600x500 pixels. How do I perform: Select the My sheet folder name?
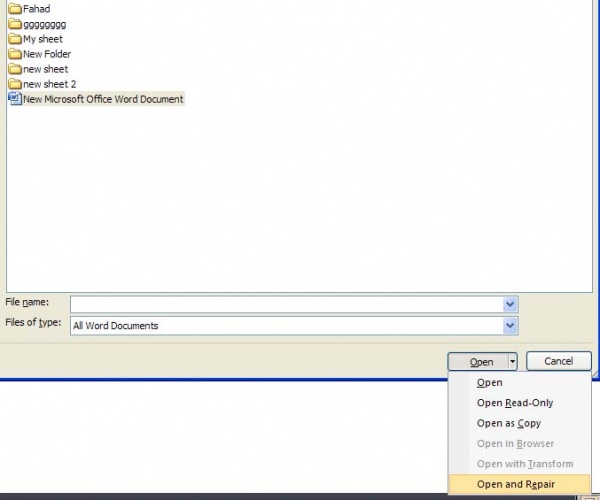tap(43, 39)
